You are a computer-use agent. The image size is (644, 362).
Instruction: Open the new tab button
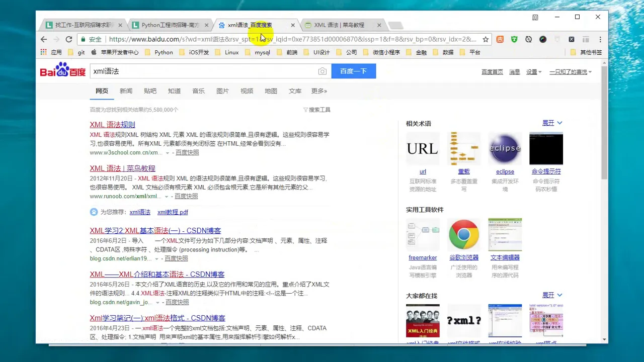396,25
